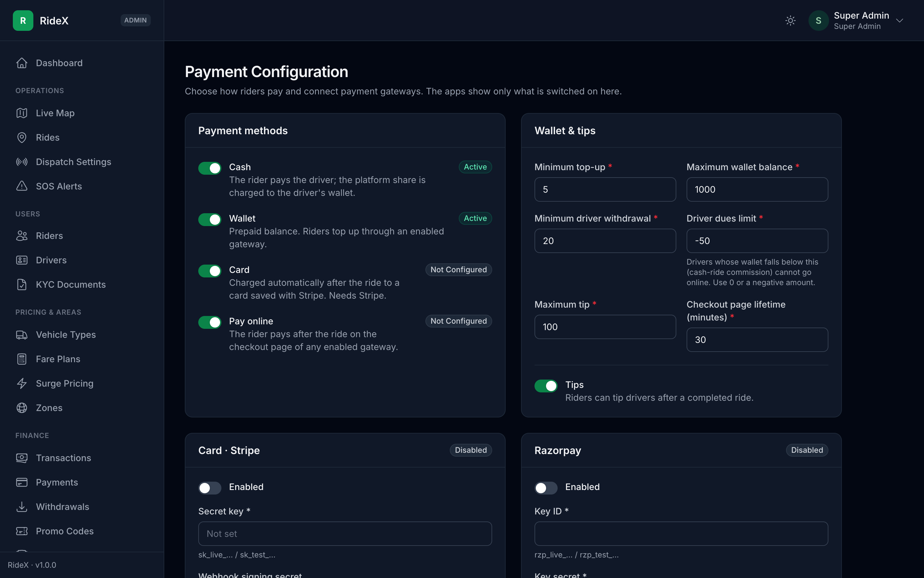Click the green RideX logo

click(x=23, y=21)
